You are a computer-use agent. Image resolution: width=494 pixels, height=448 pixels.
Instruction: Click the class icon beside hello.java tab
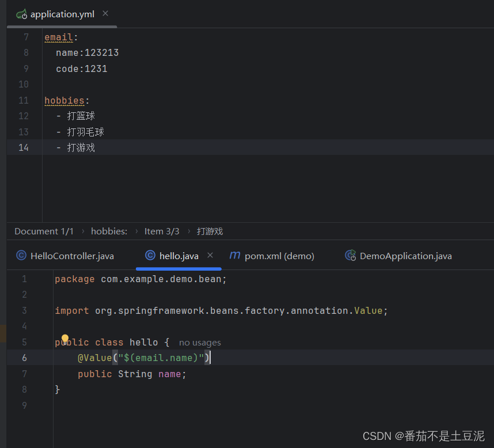150,255
